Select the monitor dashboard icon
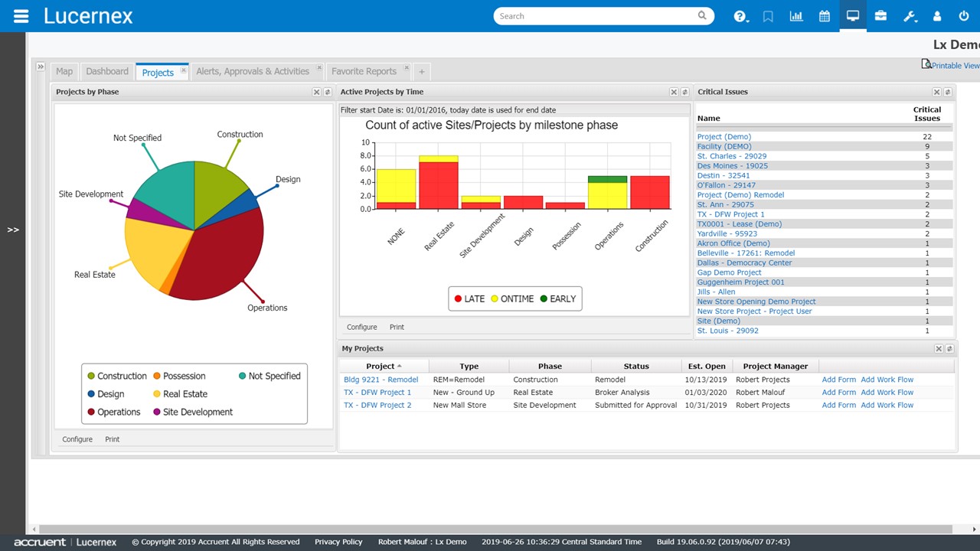This screenshot has width=980, height=551. point(853,16)
